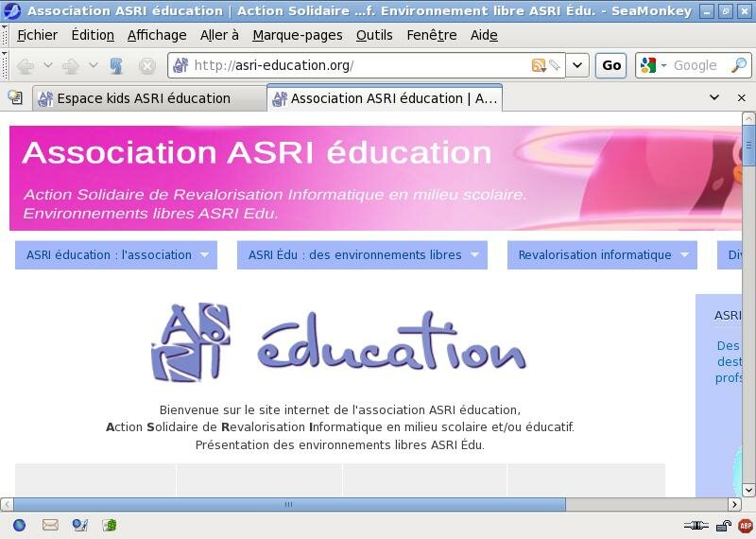The image size is (756, 539).
Task: Go back using the Back arrow
Action: [26, 65]
